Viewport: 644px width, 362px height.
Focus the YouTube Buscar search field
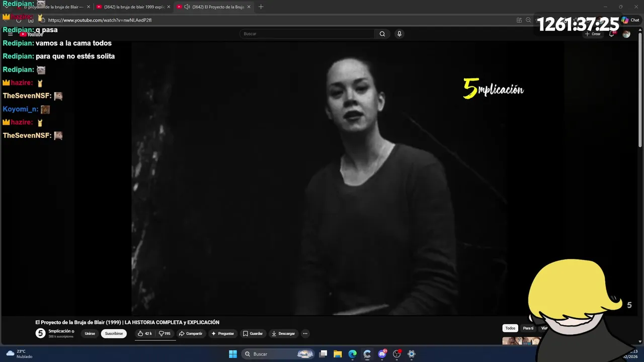(x=307, y=34)
